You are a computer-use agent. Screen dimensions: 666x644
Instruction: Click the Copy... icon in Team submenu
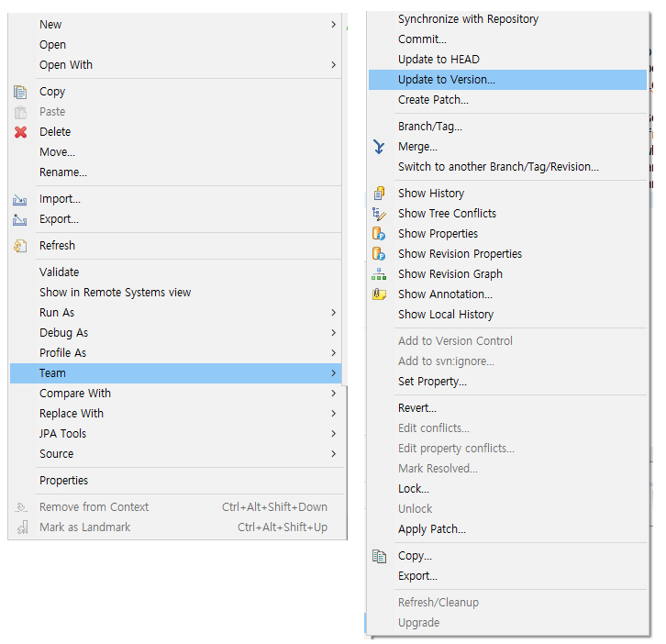click(379, 556)
